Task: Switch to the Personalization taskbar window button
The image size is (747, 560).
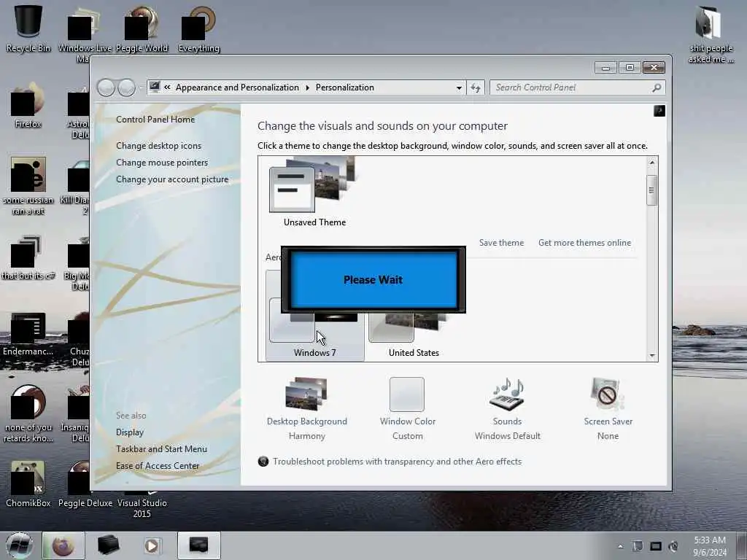Action: click(199, 545)
